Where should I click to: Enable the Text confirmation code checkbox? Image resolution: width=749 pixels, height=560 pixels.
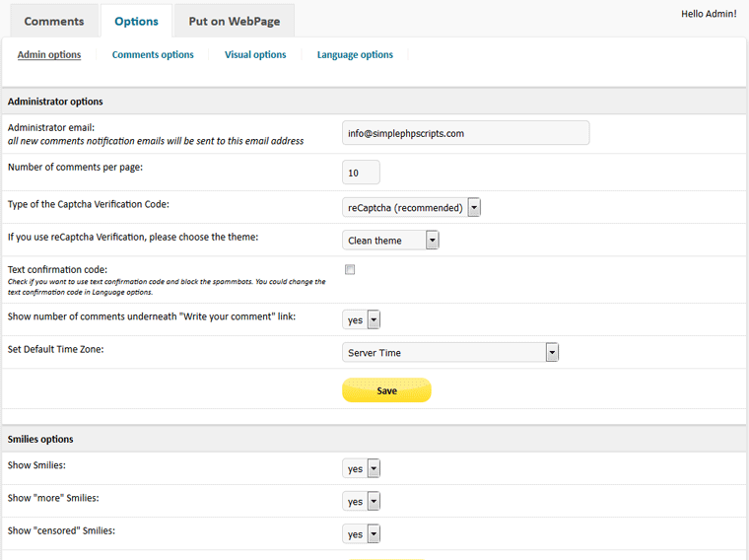coord(350,269)
